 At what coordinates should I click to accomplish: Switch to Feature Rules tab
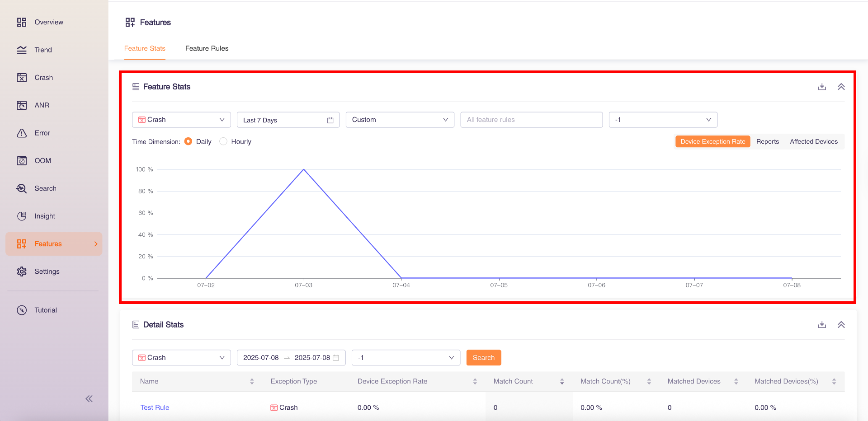(x=207, y=48)
